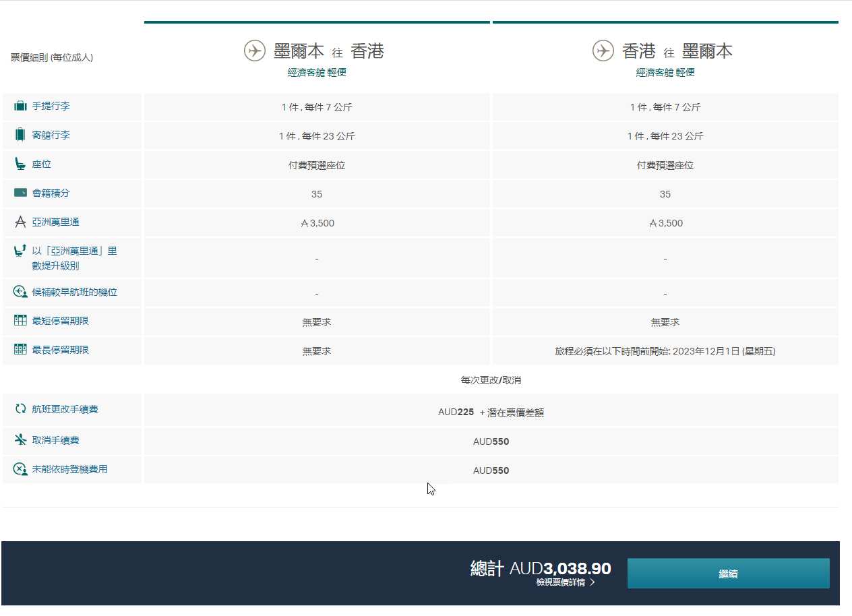Click the total price AUD3,038.90
Viewport: 852px width, 616px height.
[x=559, y=569]
